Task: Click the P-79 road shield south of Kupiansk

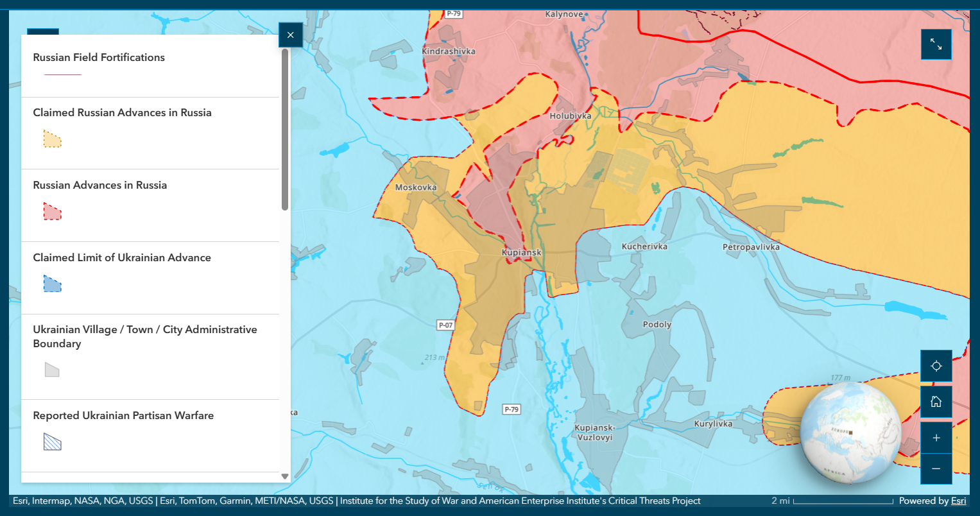Action: [511, 409]
